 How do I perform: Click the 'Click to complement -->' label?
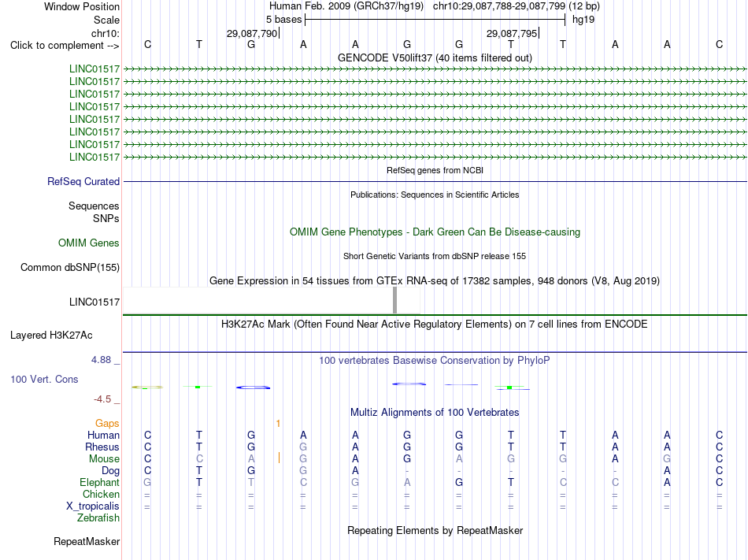(65, 46)
